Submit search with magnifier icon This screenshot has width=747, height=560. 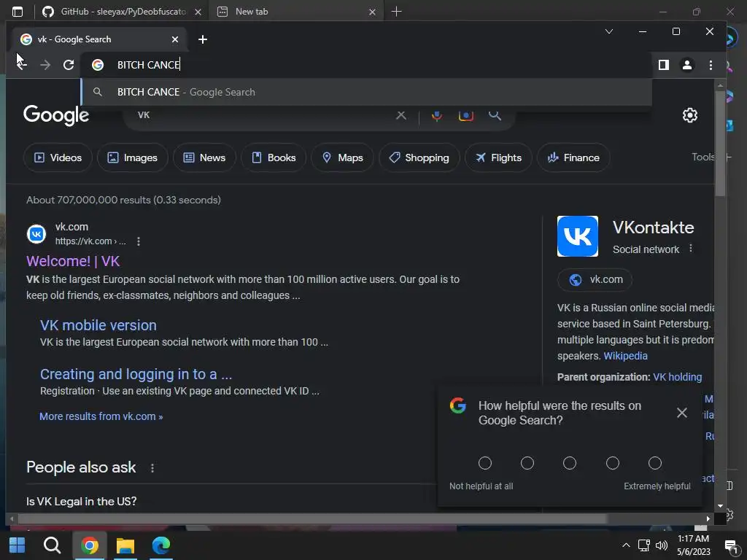[x=495, y=115]
